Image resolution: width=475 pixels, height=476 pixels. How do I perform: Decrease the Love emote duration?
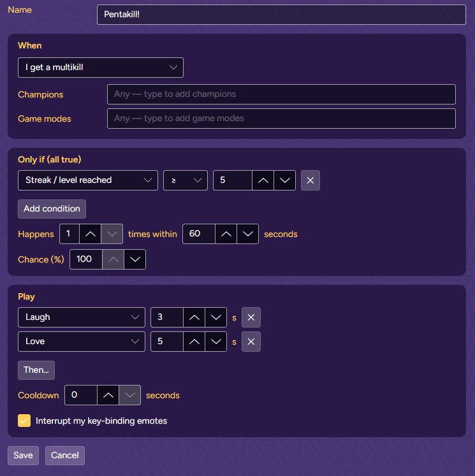216,342
